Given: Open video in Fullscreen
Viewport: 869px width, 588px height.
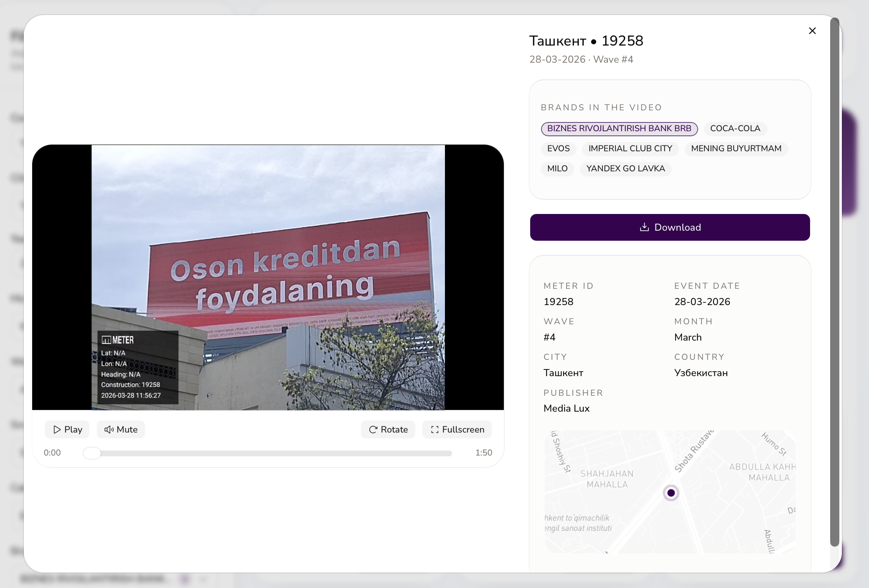Looking at the screenshot, I should [x=457, y=430].
